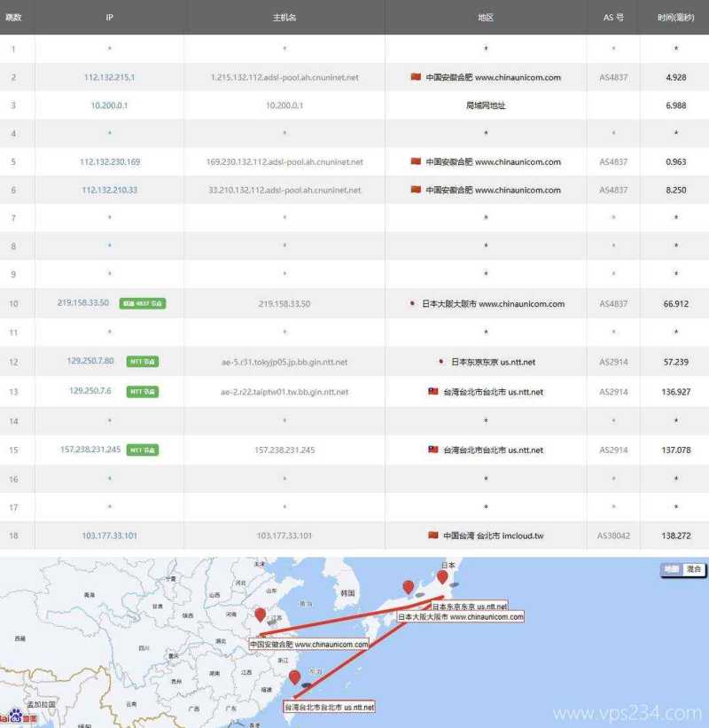The width and height of the screenshot is (709, 728).
Task: Open the destination IP 103.177.33.101 link
Action: 109,536
